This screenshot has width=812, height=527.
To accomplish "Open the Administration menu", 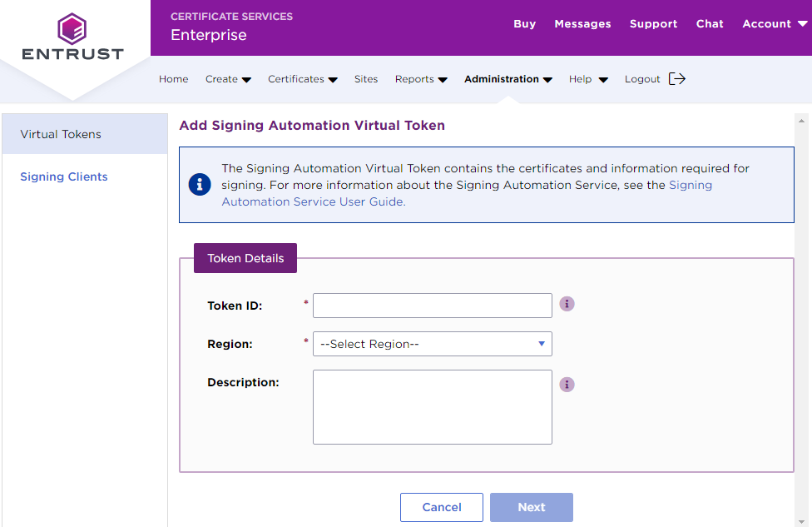I will (x=507, y=79).
